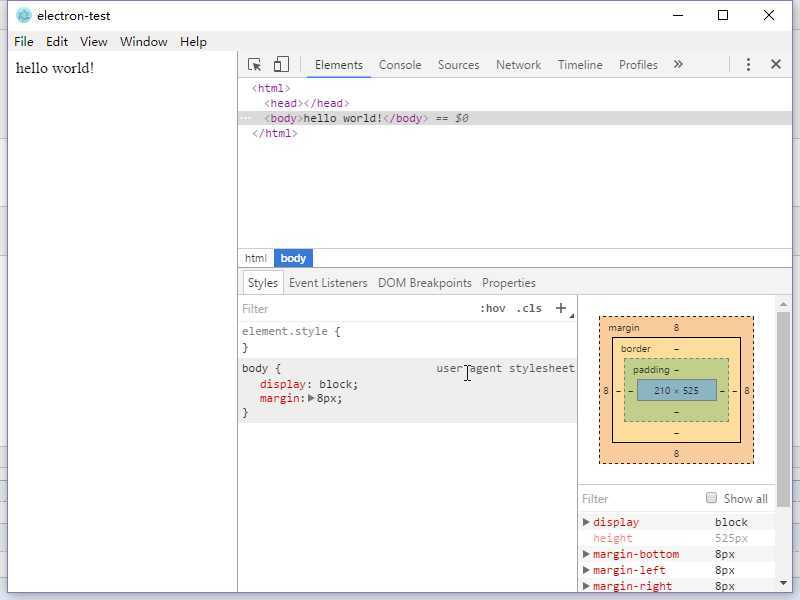Image resolution: width=800 pixels, height=600 pixels.
Task: Select the <head></head> node
Action: click(307, 103)
